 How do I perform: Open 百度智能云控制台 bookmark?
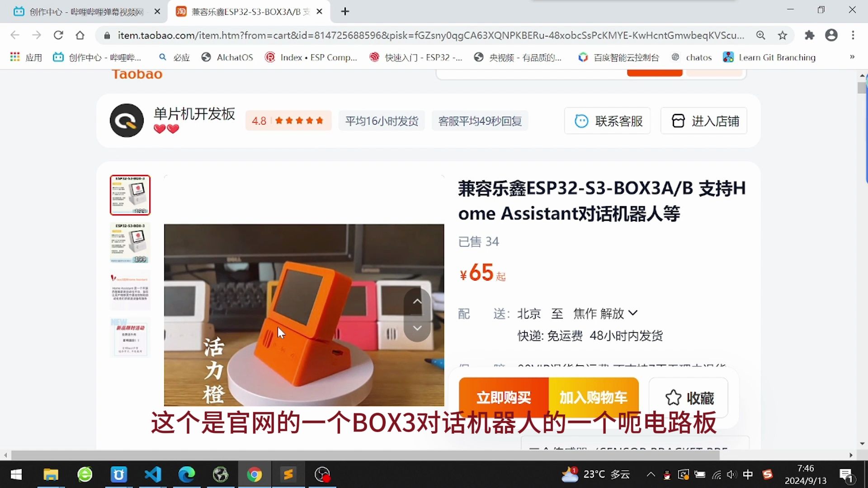pos(618,57)
